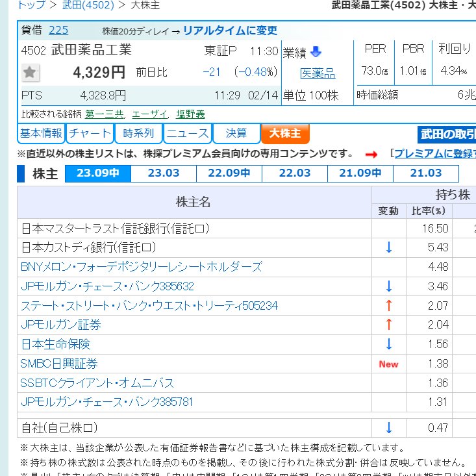Open the 時系列 tab
This screenshot has width=476, height=476.
(138, 134)
